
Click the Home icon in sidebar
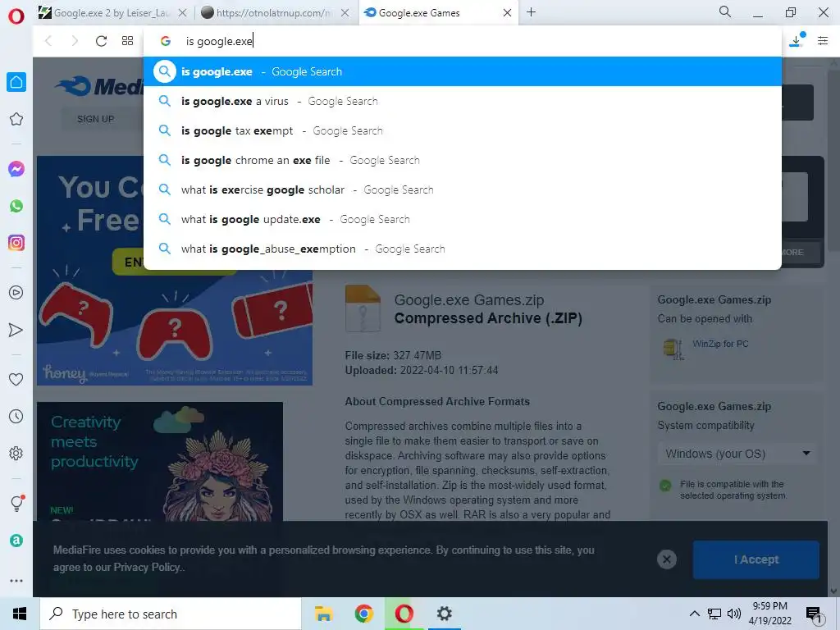point(16,82)
